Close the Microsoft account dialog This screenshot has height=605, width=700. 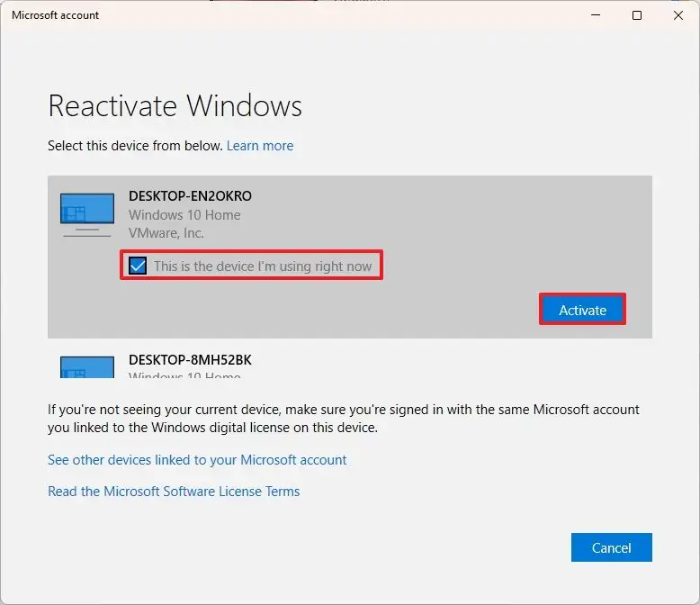coord(678,15)
